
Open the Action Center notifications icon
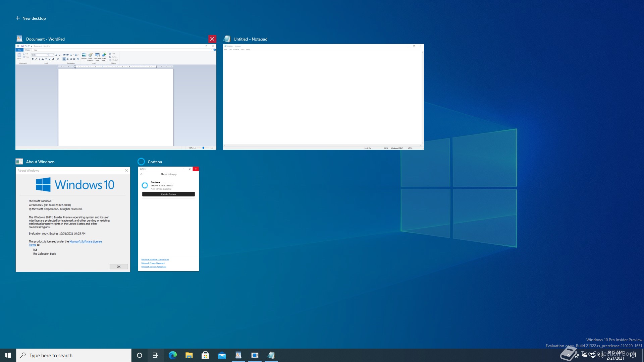click(x=633, y=355)
